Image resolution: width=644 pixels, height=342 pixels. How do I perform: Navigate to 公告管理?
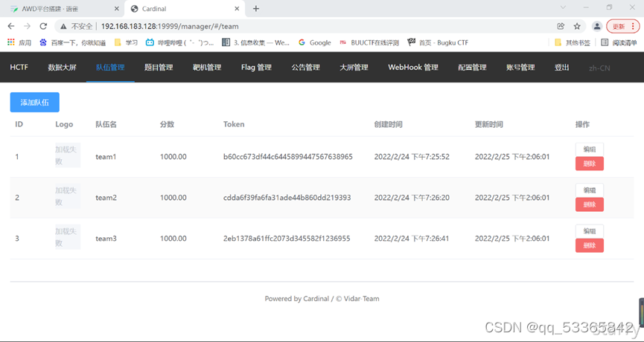click(305, 67)
